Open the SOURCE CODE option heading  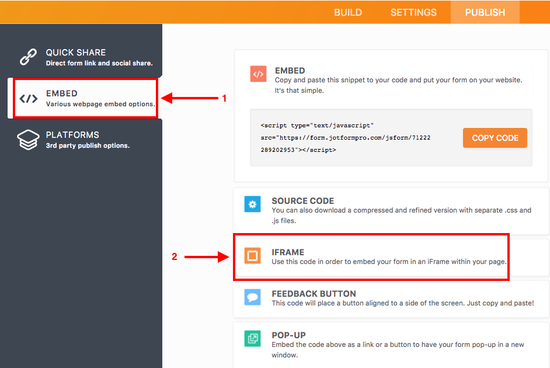pyautogui.click(x=303, y=201)
